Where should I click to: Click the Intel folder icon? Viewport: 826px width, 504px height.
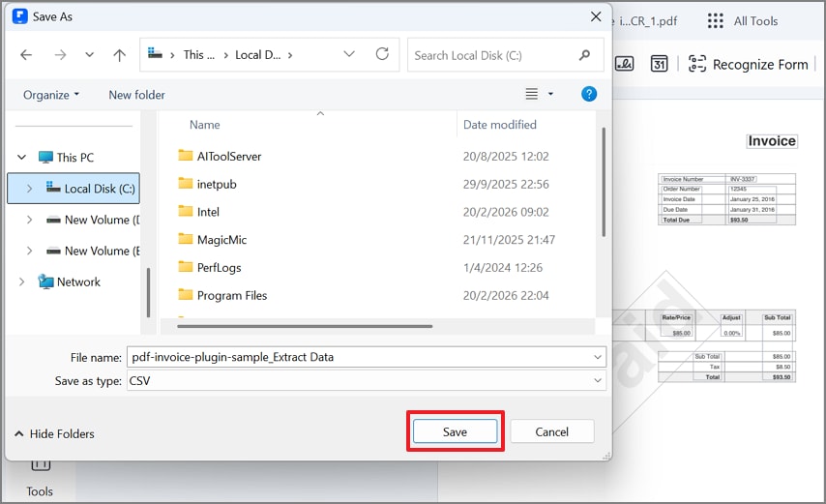(x=185, y=211)
